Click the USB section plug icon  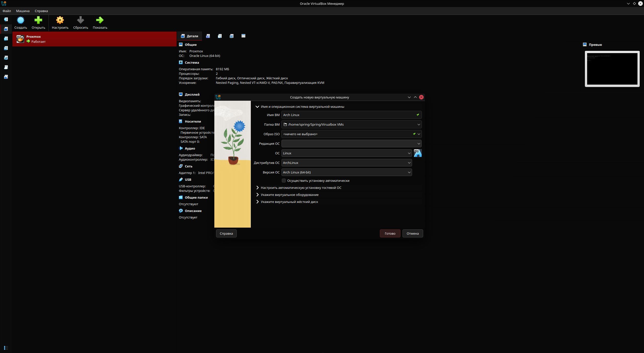181,180
